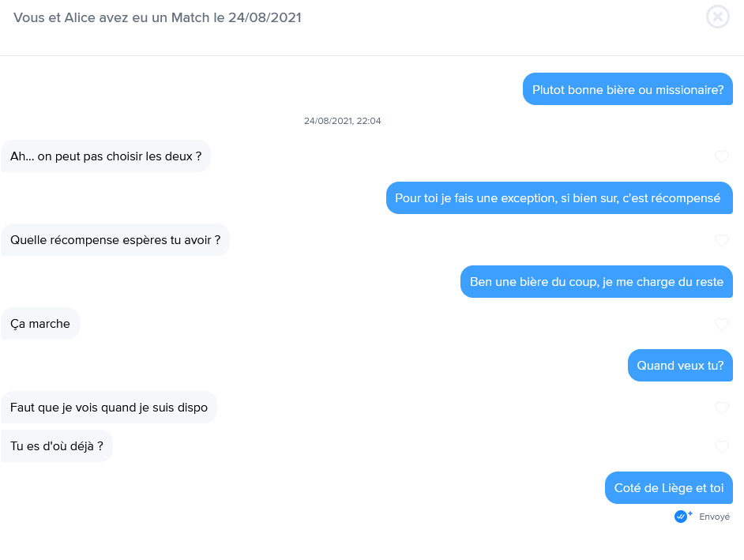Image resolution: width=744 pixels, height=560 pixels.
Task: Select the "Coté de Liège et toi" bubble
Action: [x=668, y=487]
